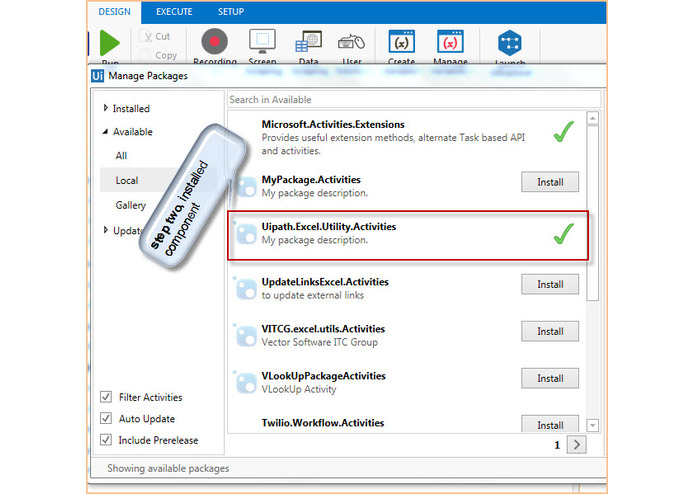Expand the Update tree node

105,230
